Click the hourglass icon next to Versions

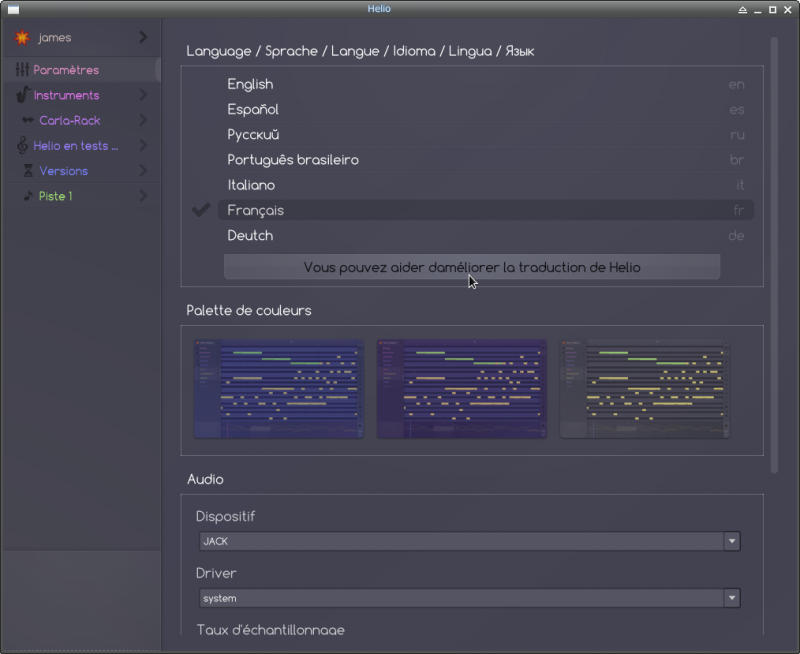28,171
